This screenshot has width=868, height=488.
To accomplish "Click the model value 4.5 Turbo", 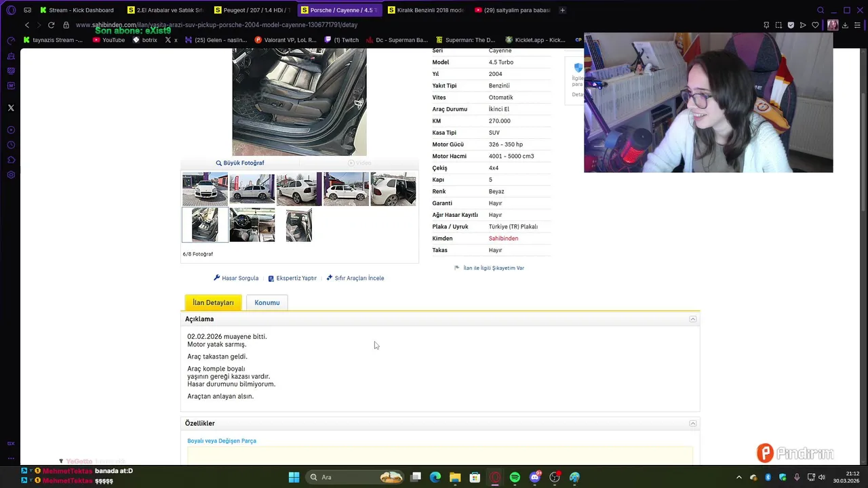I will point(501,62).
